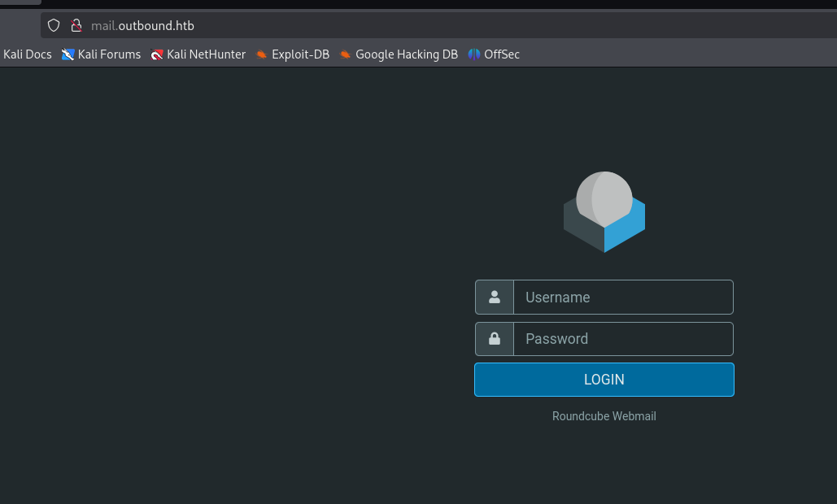
Task: Click the OffSec bookmark favicon
Action: point(474,54)
